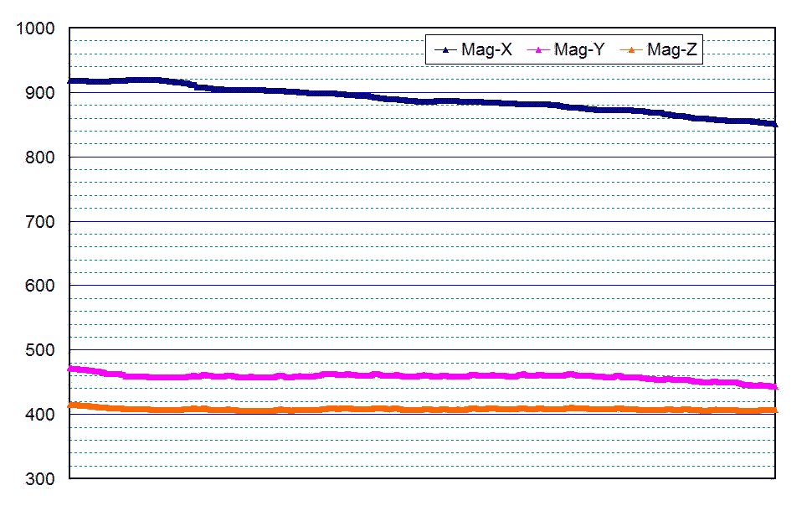Select the Mag-Z legend label
The width and height of the screenshot is (812, 506).
click(x=672, y=50)
